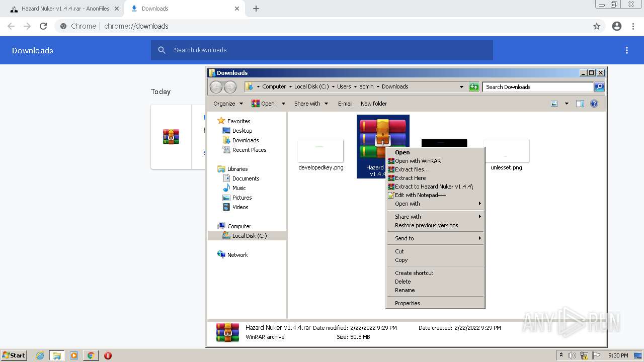Expand the Organize dropdown
This screenshot has width=644, height=362.
[x=228, y=104]
